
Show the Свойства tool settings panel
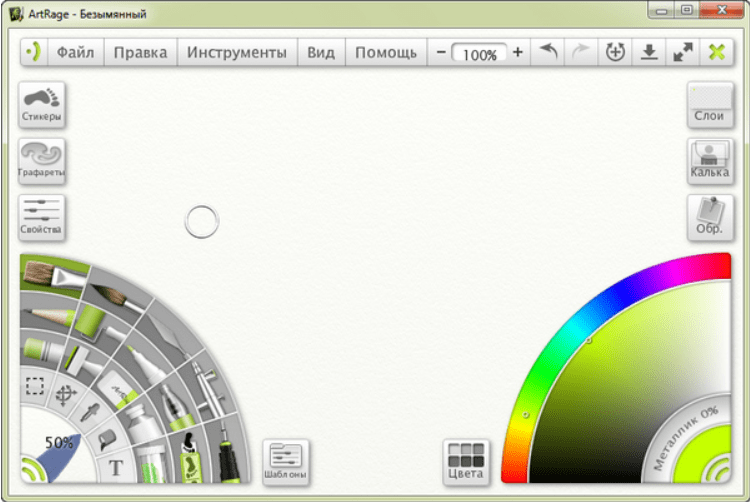(x=41, y=217)
